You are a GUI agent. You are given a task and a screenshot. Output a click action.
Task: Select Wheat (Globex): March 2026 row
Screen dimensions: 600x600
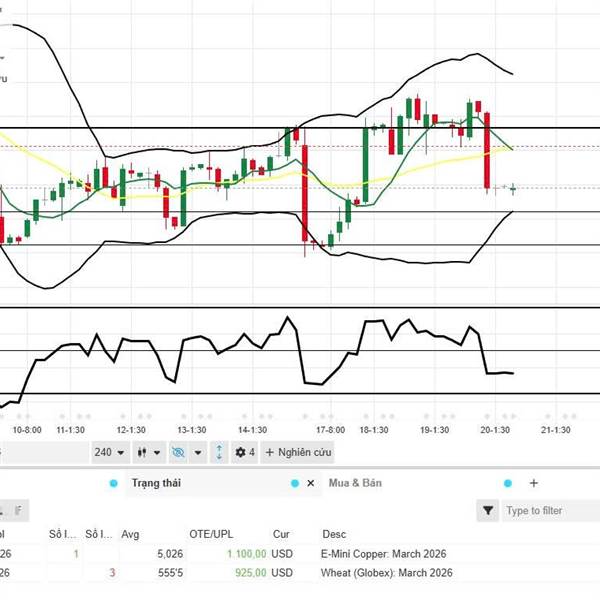pyautogui.click(x=300, y=573)
